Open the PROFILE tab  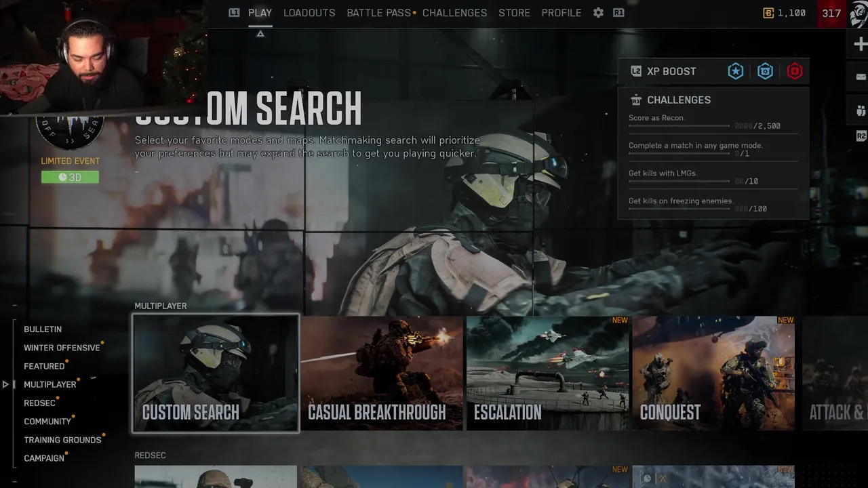point(561,13)
